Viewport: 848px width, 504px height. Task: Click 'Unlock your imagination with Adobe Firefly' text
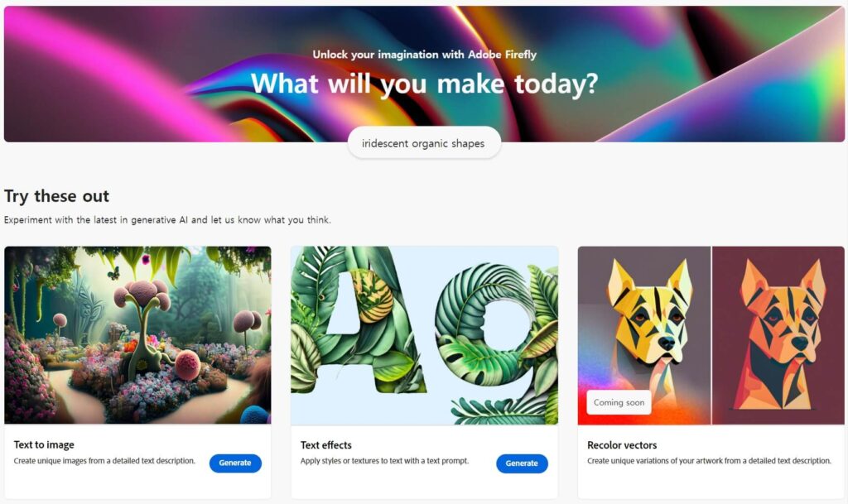coord(425,55)
